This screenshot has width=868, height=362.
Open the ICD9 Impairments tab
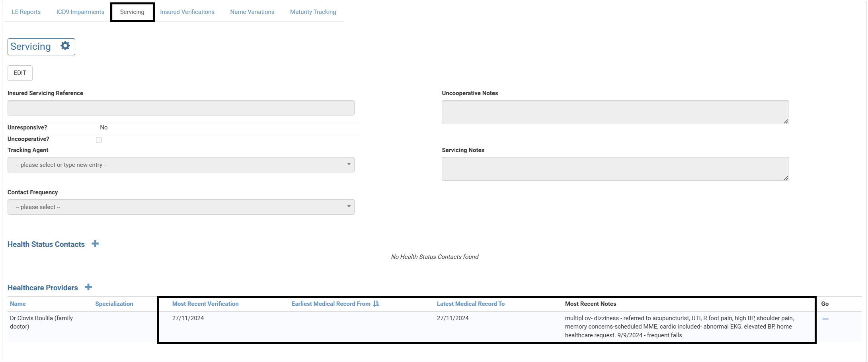80,12
